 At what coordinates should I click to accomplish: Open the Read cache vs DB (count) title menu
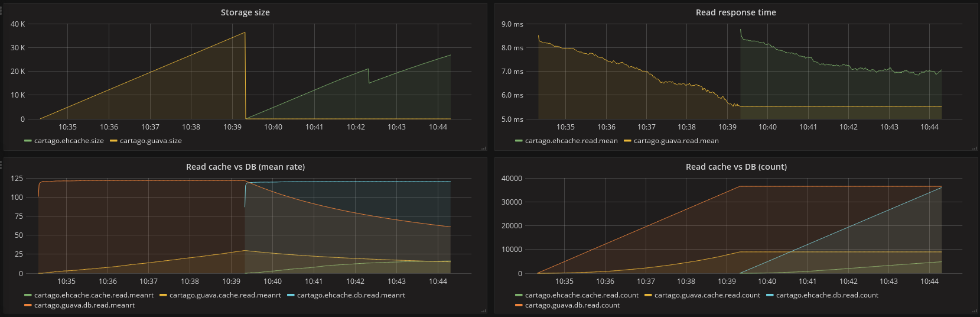pyautogui.click(x=736, y=167)
